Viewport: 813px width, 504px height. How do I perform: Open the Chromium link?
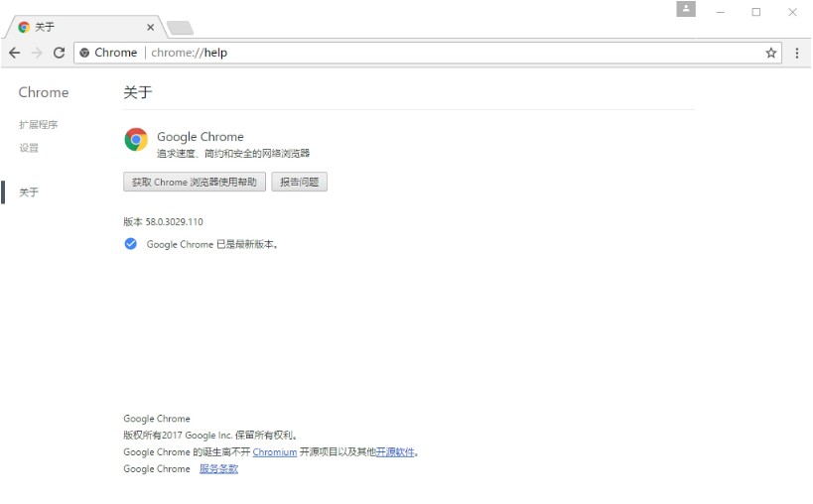click(275, 452)
